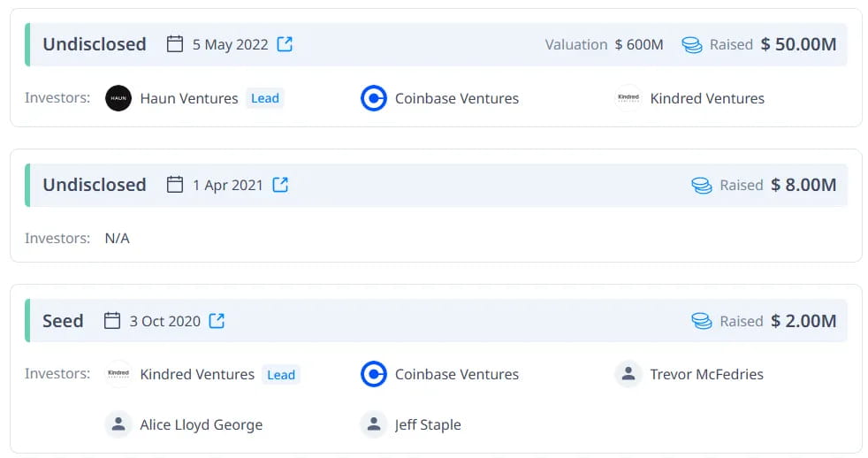
Task: Open the Haun Ventures investor name
Action: 189,98
